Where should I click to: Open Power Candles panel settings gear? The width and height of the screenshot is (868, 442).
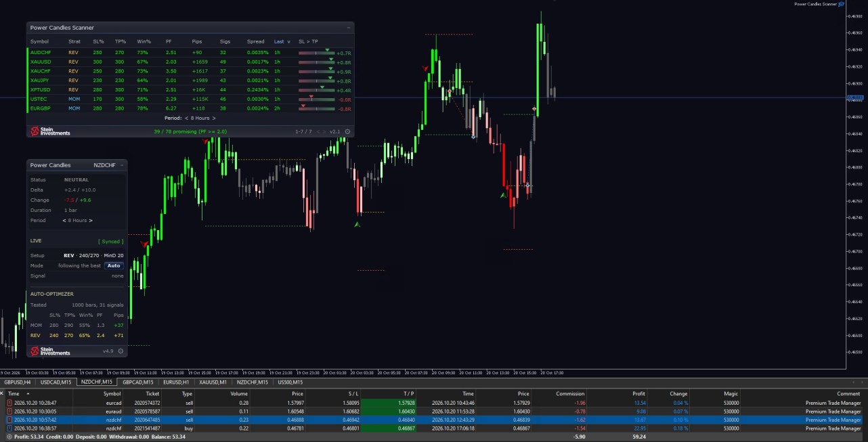click(121, 351)
